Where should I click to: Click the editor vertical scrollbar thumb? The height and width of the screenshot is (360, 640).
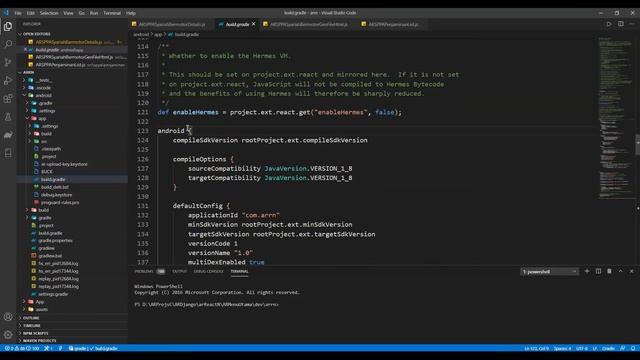tap(637, 144)
